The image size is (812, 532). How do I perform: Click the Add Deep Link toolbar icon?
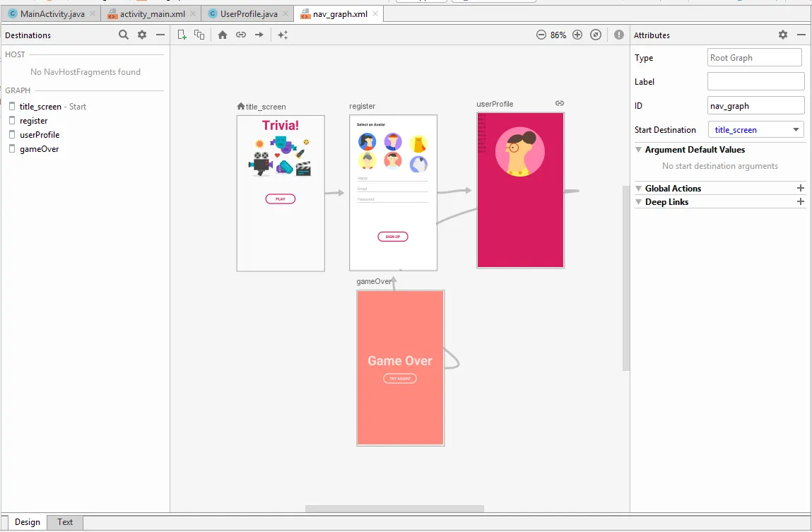pos(241,35)
